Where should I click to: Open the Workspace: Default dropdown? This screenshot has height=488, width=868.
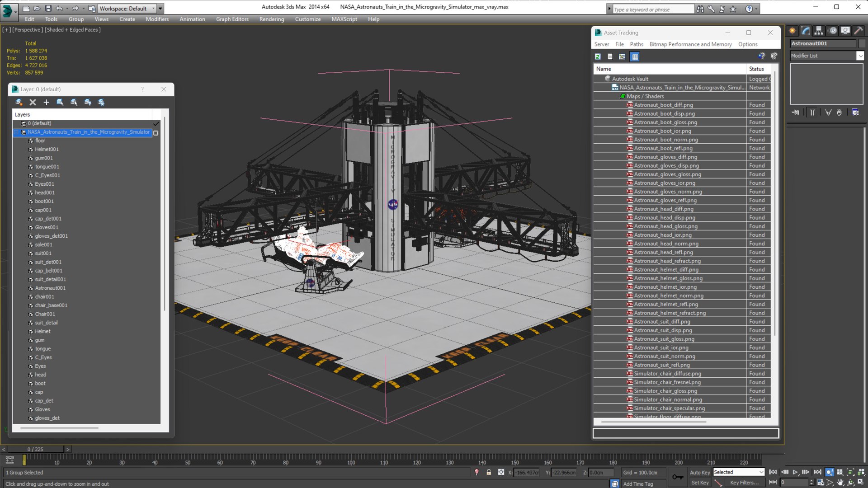(x=127, y=8)
